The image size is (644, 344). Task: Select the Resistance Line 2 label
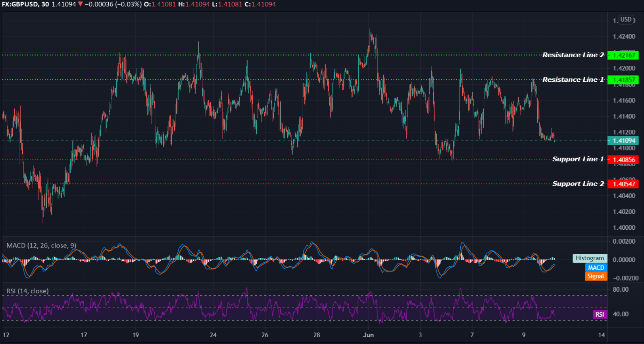[573, 55]
